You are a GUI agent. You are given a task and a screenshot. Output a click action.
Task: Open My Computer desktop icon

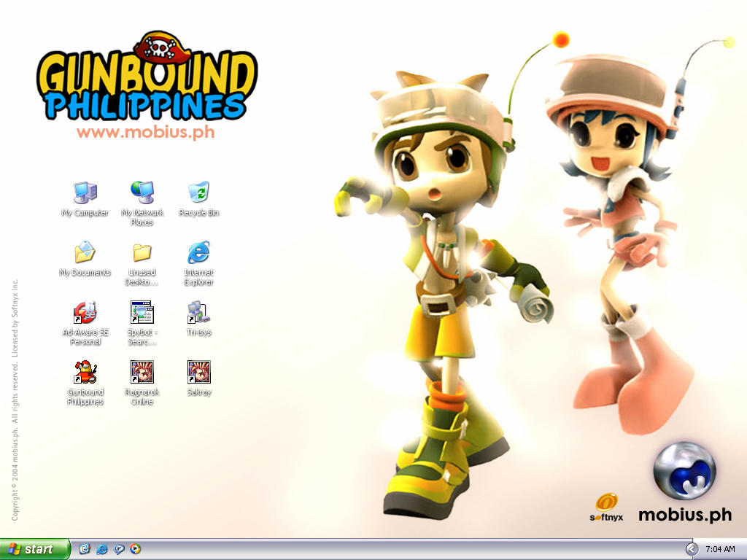(85, 192)
